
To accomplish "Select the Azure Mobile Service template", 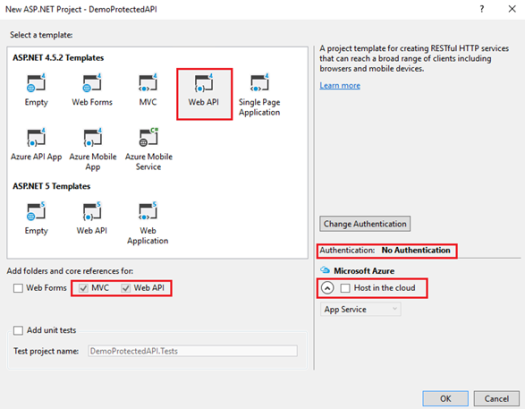I will 148,149.
